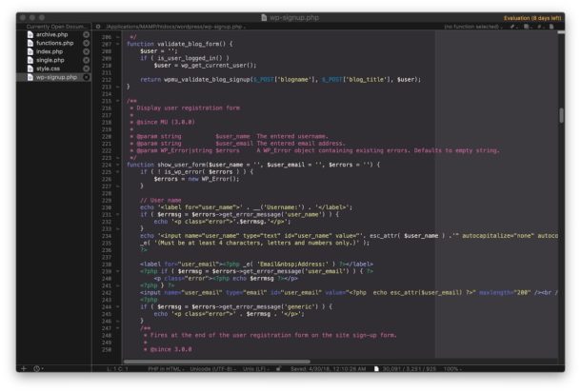
Task: Click the "// User name" comment line
Action: (160, 200)
